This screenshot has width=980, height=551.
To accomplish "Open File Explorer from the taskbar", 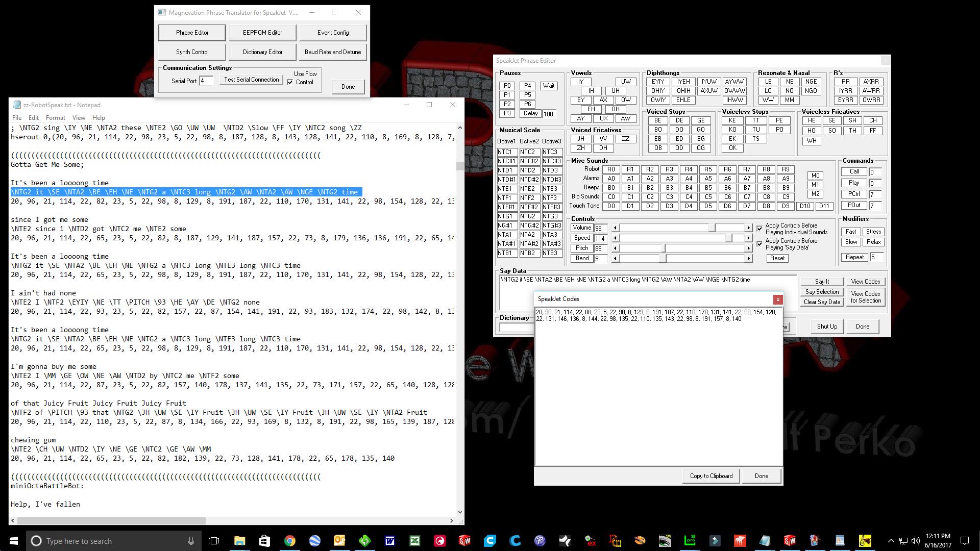I will (x=239, y=541).
